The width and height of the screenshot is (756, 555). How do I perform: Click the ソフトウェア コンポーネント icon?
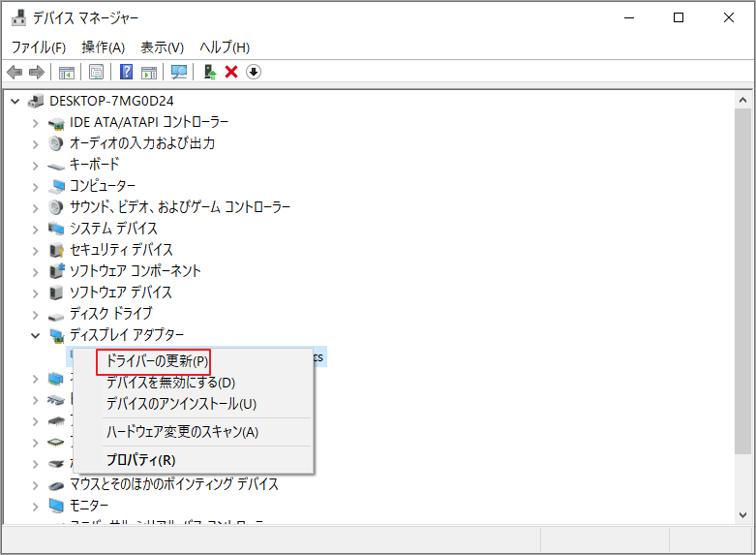56,271
